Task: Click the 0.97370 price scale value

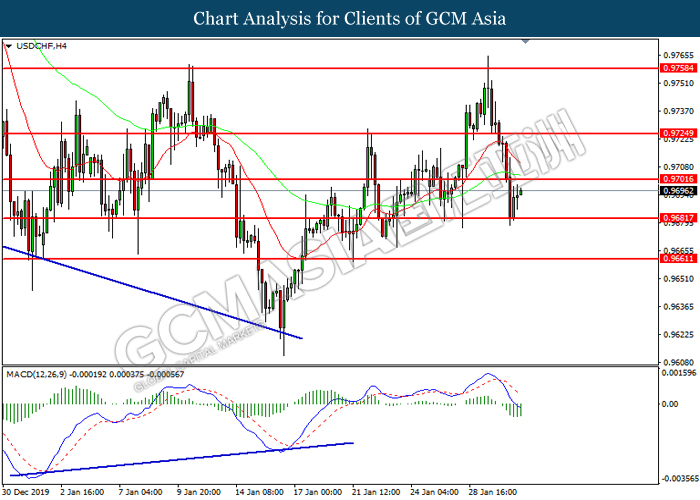Action: tap(679, 111)
